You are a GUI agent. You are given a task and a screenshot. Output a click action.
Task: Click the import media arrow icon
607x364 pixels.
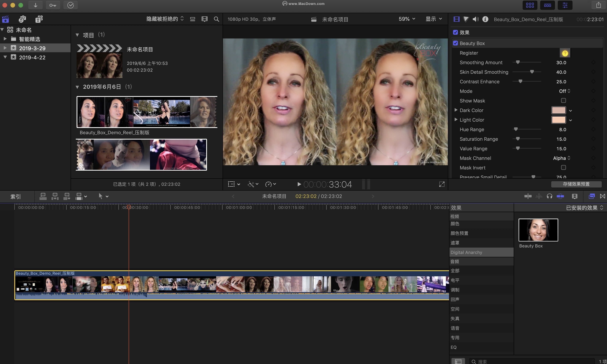click(35, 5)
